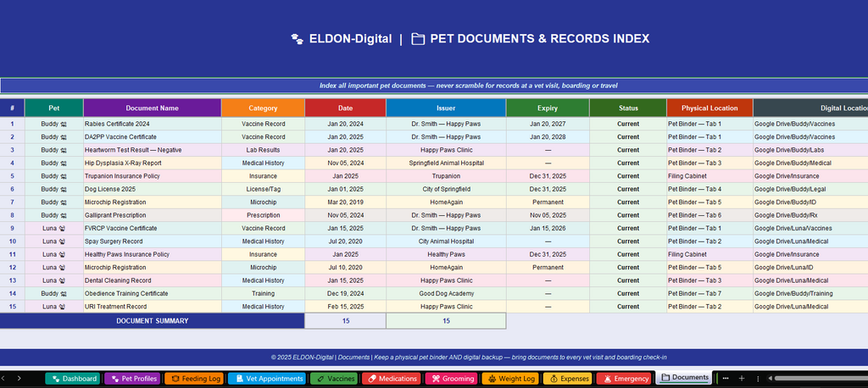
Task: Select the Training category cell
Action: 263,293
